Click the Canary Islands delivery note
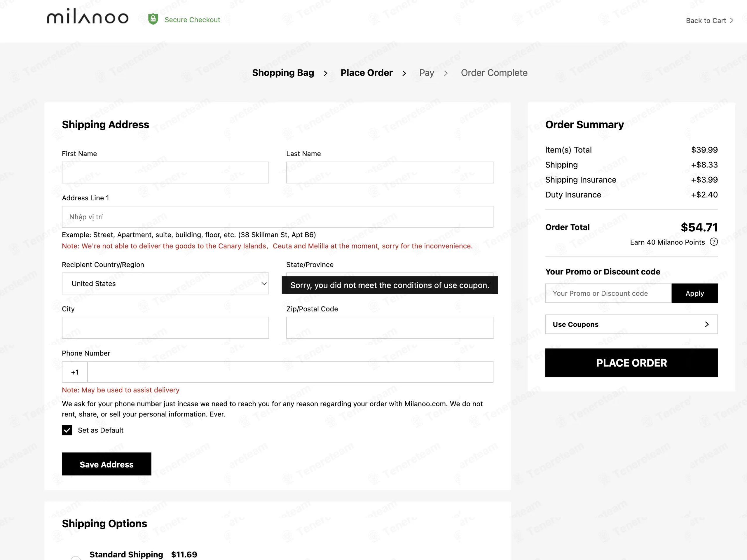The image size is (747, 560). pos(267,246)
